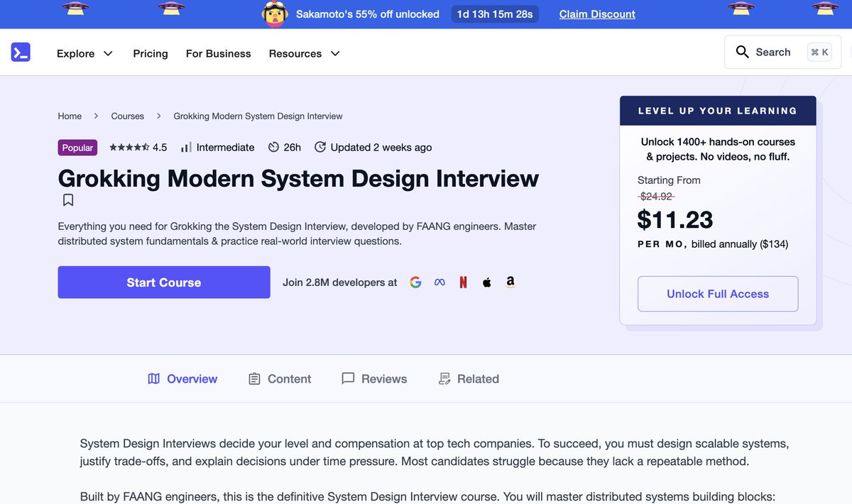Click the Explore chevron arrow
The height and width of the screenshot is (504, 852).
coord(108,54)
